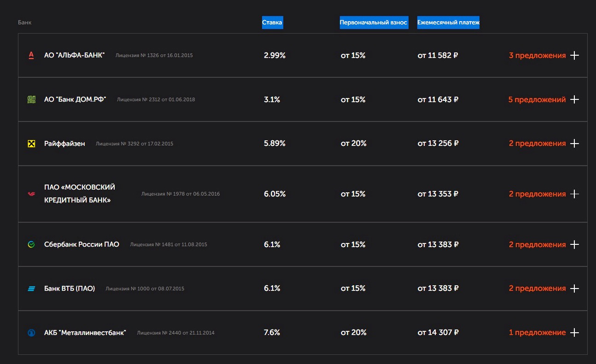Click the Bank DOM.RF green logo icon
596x364 pixels.
(x=31, y=99)
